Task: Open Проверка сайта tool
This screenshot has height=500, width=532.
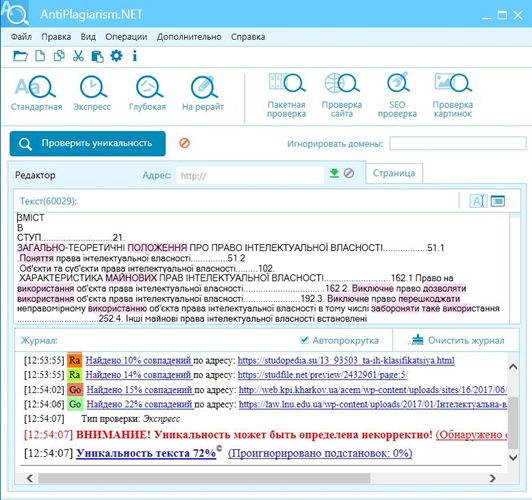Action: tap(342, 95)
